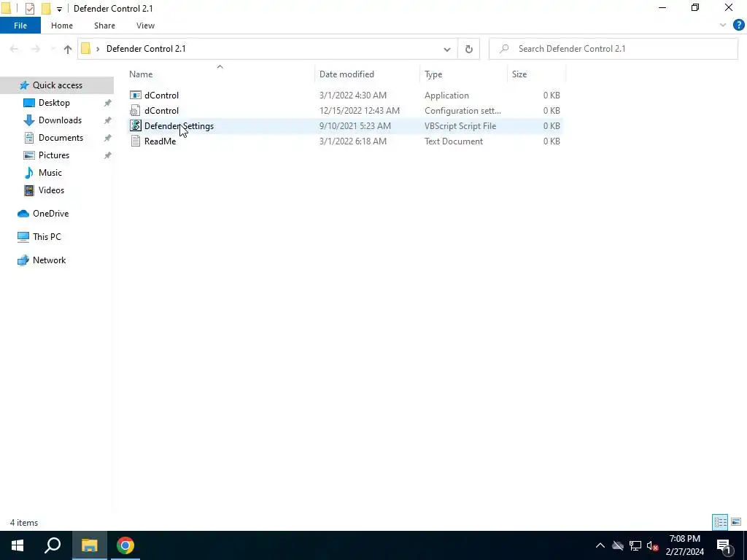The image size is (747, 560).
Task: Click the OneDrive cloud icon
Action: 23,214
